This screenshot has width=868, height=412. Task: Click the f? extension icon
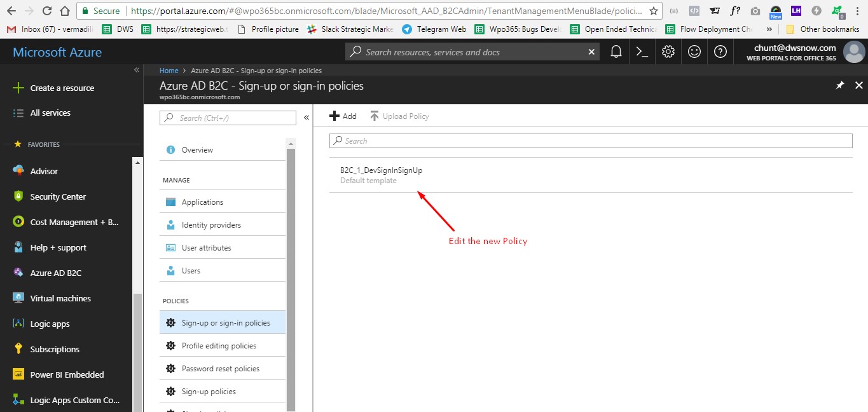pos(735,11)
